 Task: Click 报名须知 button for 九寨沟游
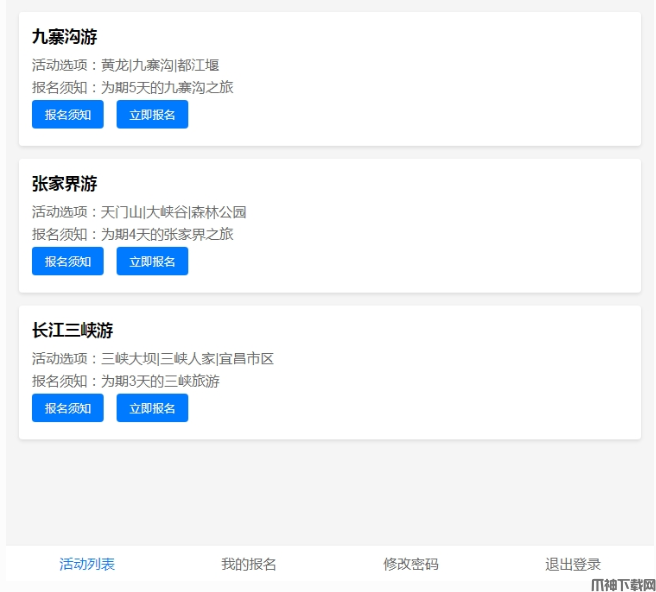(67, 115)
